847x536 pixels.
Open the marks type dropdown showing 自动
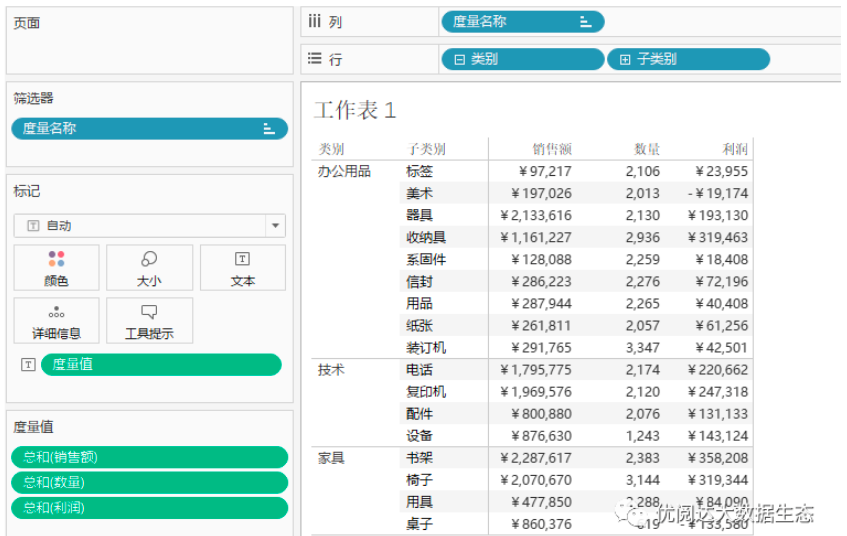coord(149,226)
